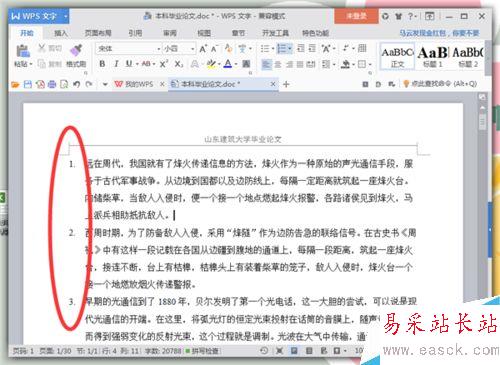Open Print Preview icon
The width and height of the screenshot is (500, 365).
tap(64, 84)
